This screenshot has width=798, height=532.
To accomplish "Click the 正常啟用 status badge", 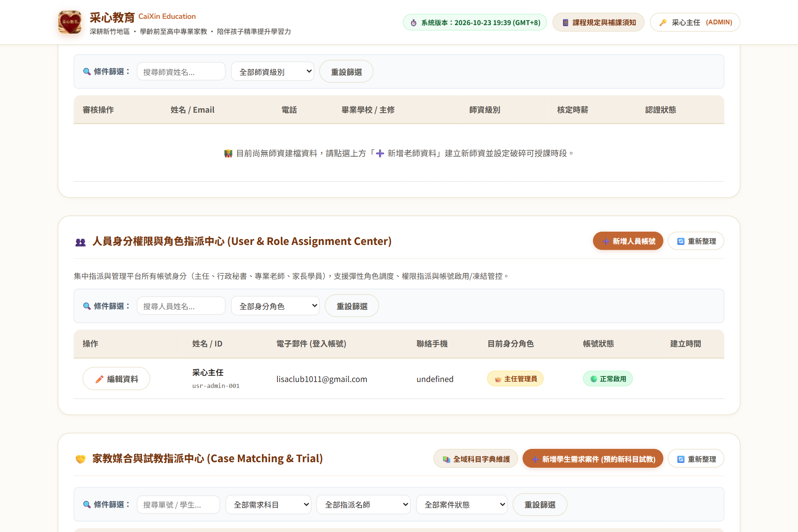I will [x=608, y=379].
